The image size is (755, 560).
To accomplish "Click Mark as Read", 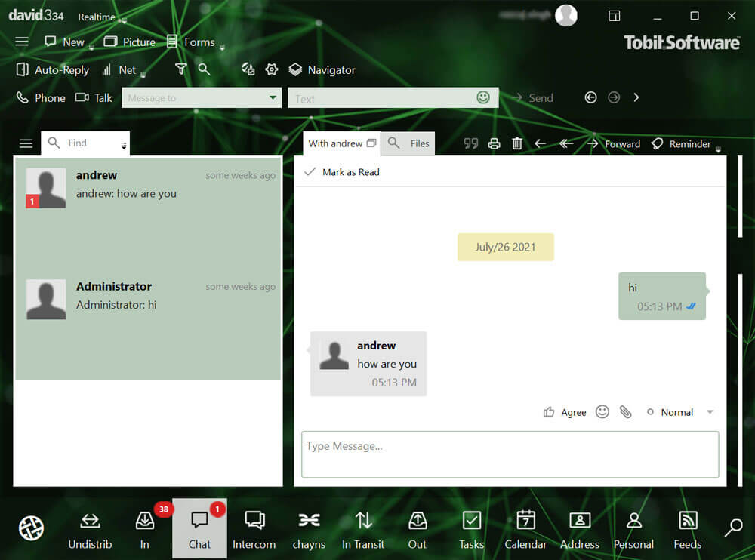I will [x=342, y=172].
